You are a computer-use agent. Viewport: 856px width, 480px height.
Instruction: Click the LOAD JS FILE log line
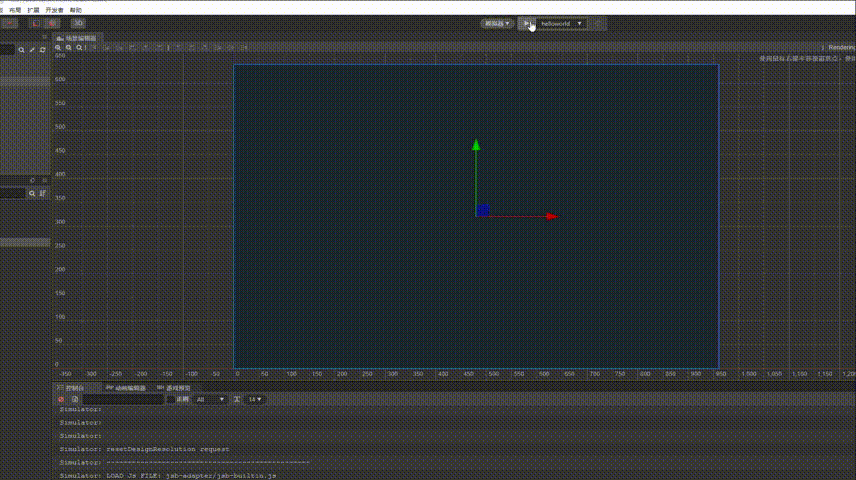point(168,476)
